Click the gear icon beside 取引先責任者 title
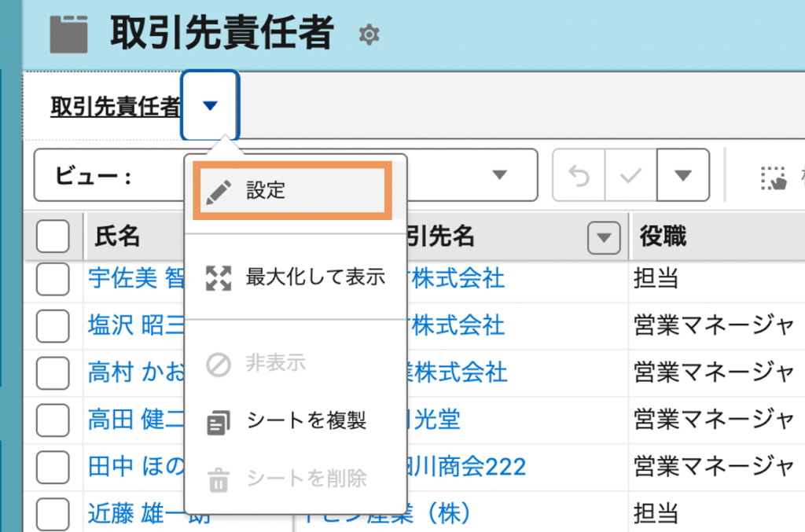The height and width of the screenshot is (532, 805). (369, 34)
